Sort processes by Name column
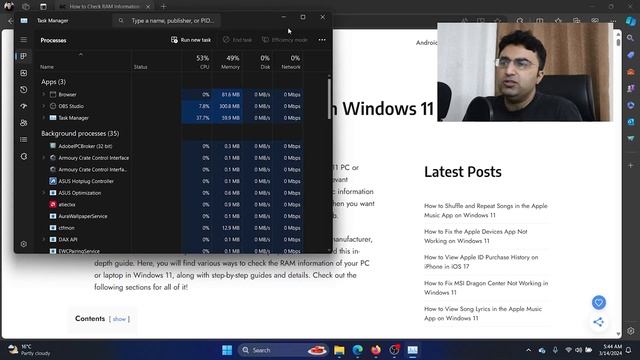The height and width of the screenshot is (360, 640). [47, 67]
